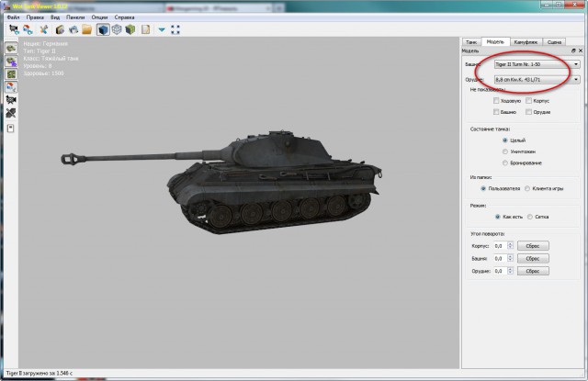Select the Сетка mode radio
Viewport: 588px width, 381px height.
[x=530, y=217]
